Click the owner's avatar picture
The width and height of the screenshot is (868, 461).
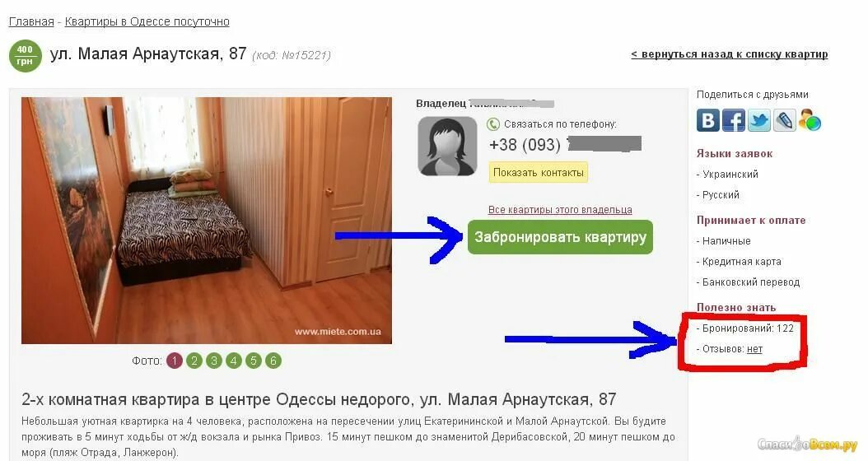[447, 146]
